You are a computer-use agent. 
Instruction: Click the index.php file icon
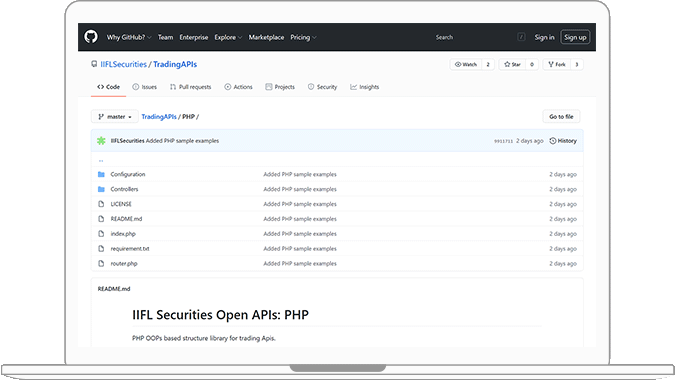pyautogui.click(x=101, y=234)
